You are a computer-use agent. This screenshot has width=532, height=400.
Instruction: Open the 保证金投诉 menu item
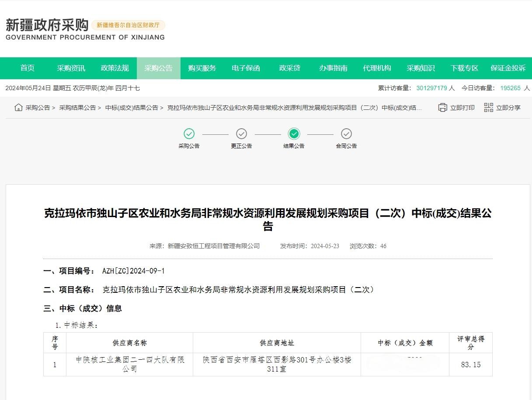coord(508,68)
